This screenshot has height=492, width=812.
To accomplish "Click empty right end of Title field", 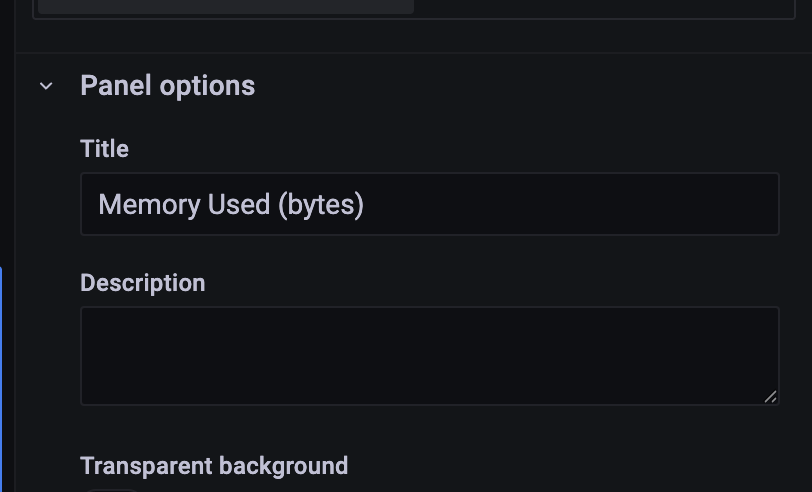I will [700, 204].
